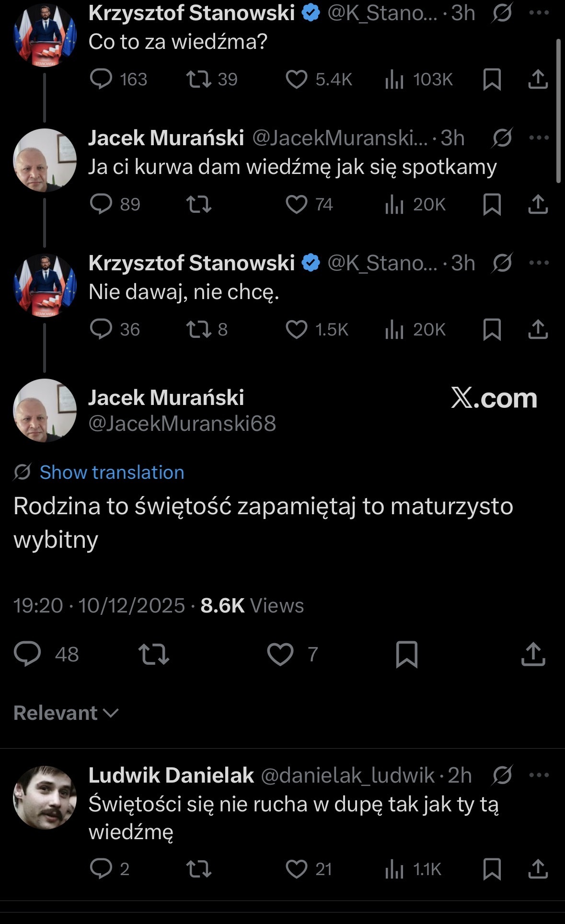
Task: Share Ludwik Danielak's reply
Action: [538, 869]
